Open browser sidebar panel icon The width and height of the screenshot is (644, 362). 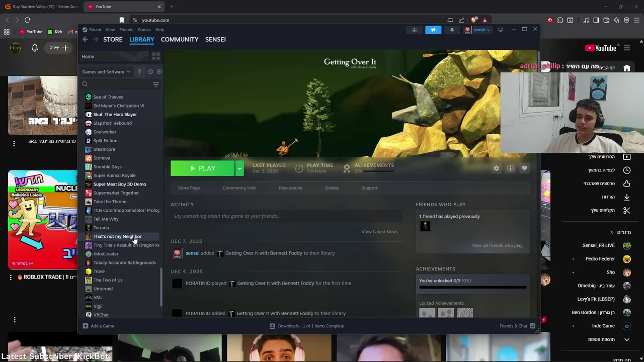pos(596,20)
